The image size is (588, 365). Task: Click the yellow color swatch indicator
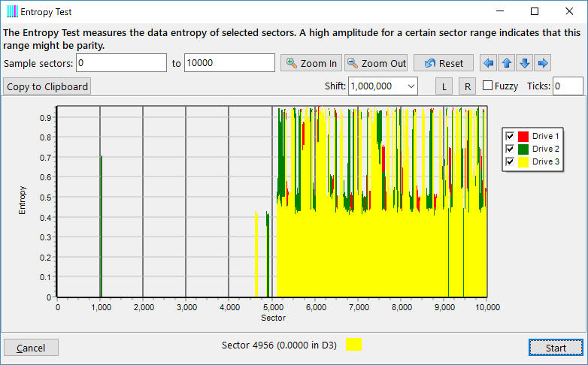[353, 345]
